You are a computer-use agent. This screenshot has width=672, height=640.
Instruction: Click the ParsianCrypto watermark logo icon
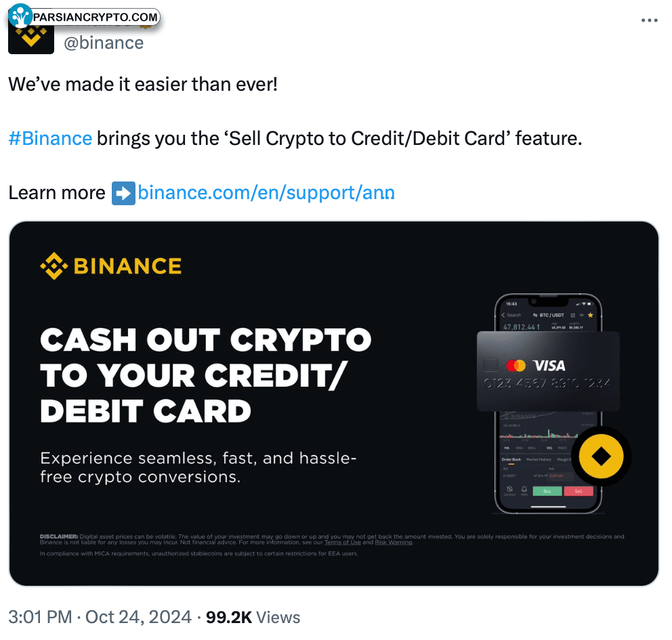pos(21,15)
